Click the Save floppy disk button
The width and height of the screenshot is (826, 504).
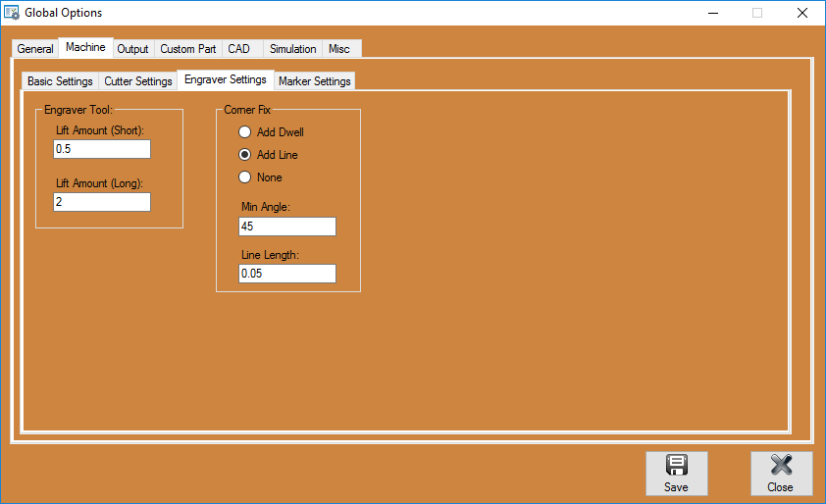(x=676, y=474)
